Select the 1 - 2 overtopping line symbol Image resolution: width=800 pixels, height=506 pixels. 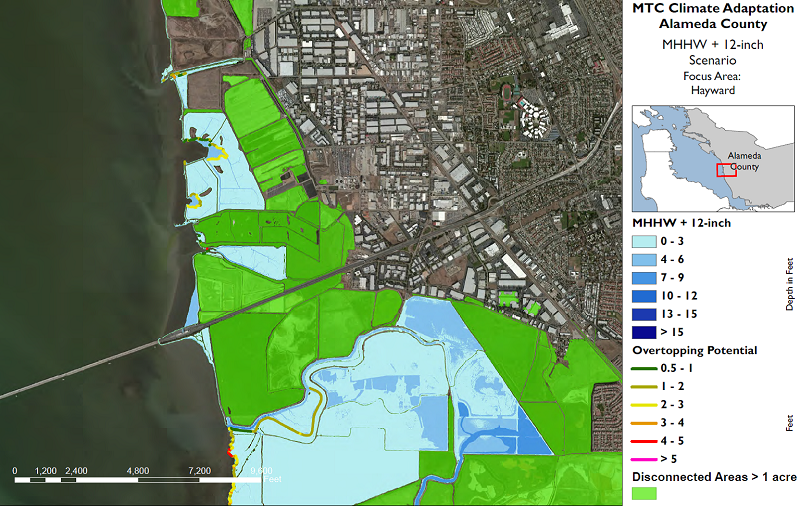647,385
